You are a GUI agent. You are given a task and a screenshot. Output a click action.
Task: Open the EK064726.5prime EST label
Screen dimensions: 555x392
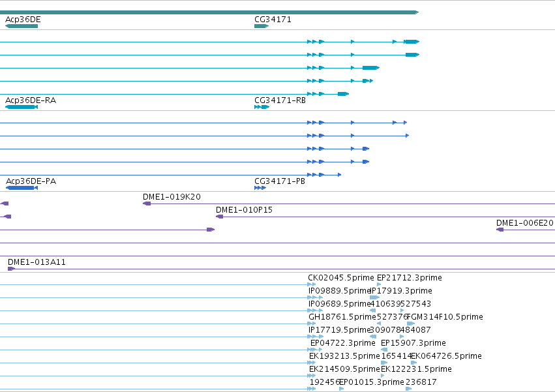[x=446, y=356]
